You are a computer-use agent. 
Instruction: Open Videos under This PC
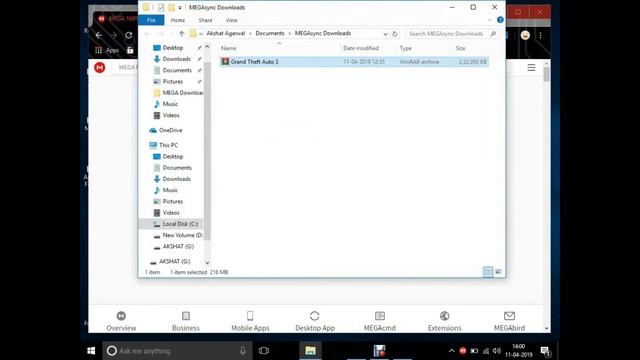click(x=171, y=213)
